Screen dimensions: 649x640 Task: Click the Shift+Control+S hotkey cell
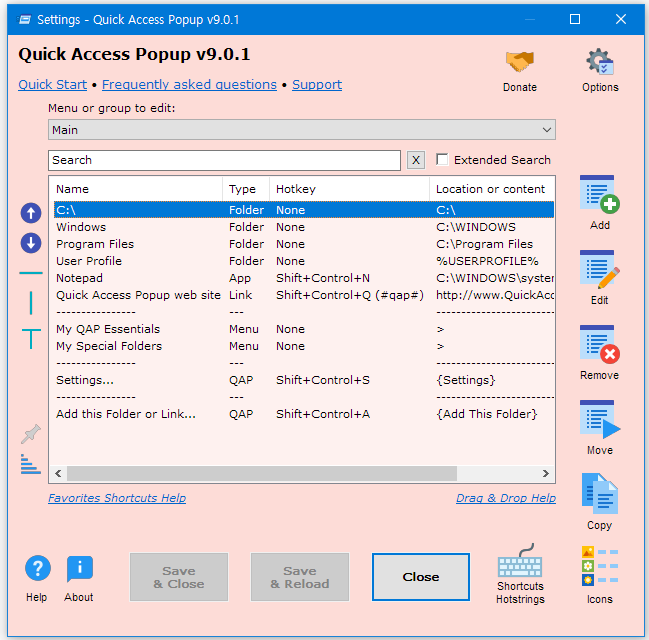click(x=323, y=380)
